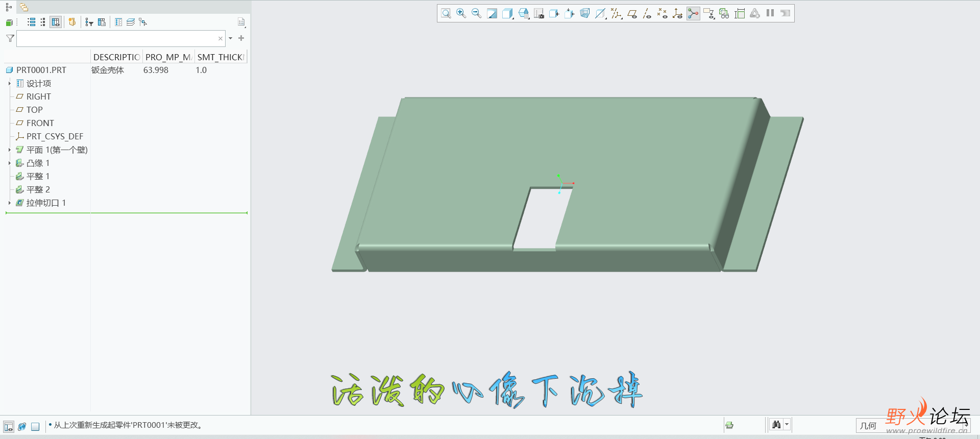Screen dimensions: 980x439
Task: Toggle the spin center icon
Action: click(693, 14)
